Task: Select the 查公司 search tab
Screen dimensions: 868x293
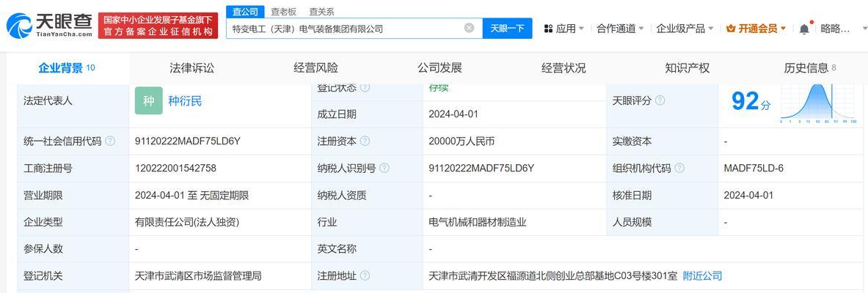Action: click(245, 12)
